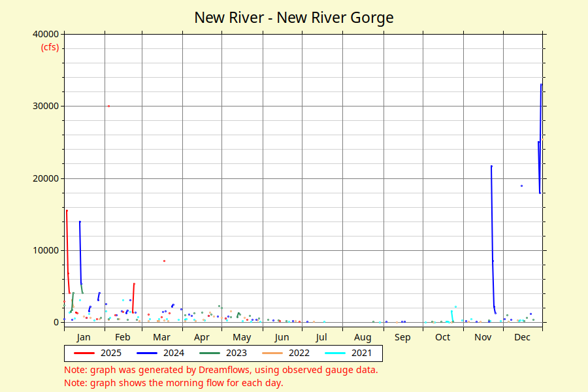Click the 40000 y-axis value
Screen dimensions: 588x392
tap(46, 34)
